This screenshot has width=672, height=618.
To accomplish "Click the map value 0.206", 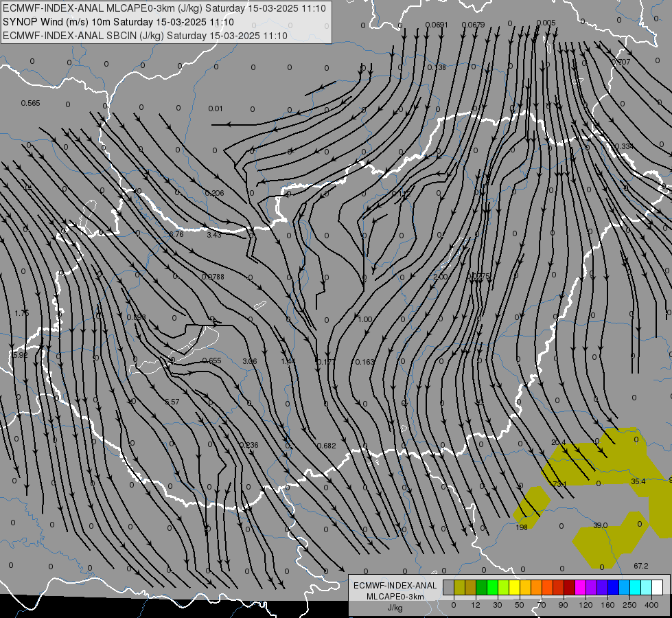I will click(x=214, y=193).
